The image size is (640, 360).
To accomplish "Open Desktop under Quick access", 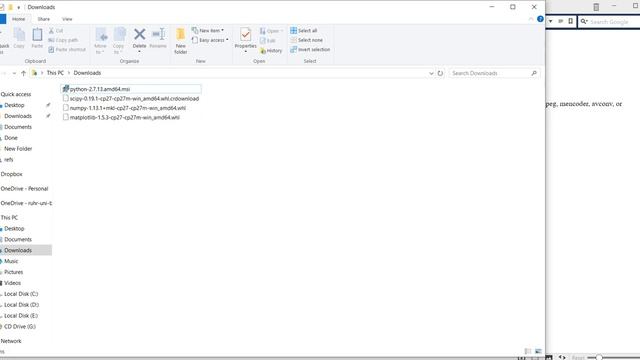I will [14, 105].
